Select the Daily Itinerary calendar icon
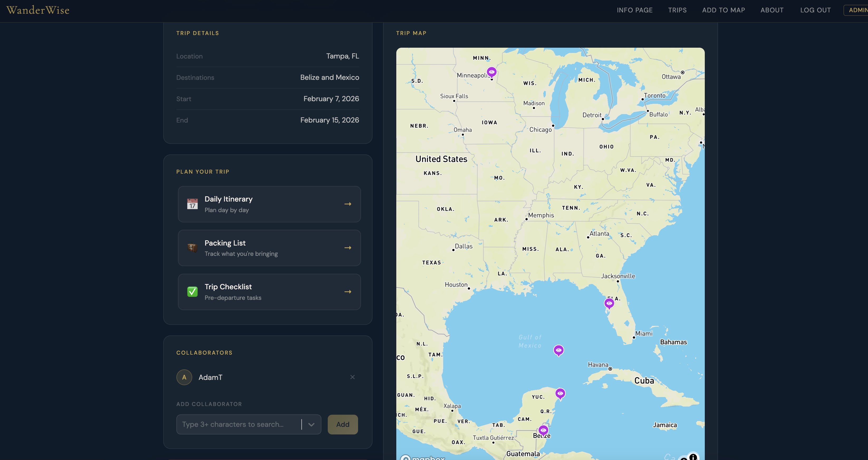868x460 pixels. pos(192,204)
